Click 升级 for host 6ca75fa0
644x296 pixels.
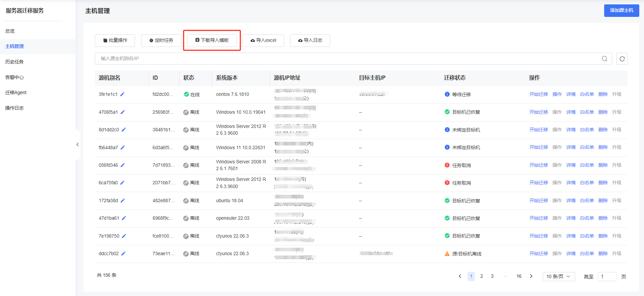pos(617,183)
